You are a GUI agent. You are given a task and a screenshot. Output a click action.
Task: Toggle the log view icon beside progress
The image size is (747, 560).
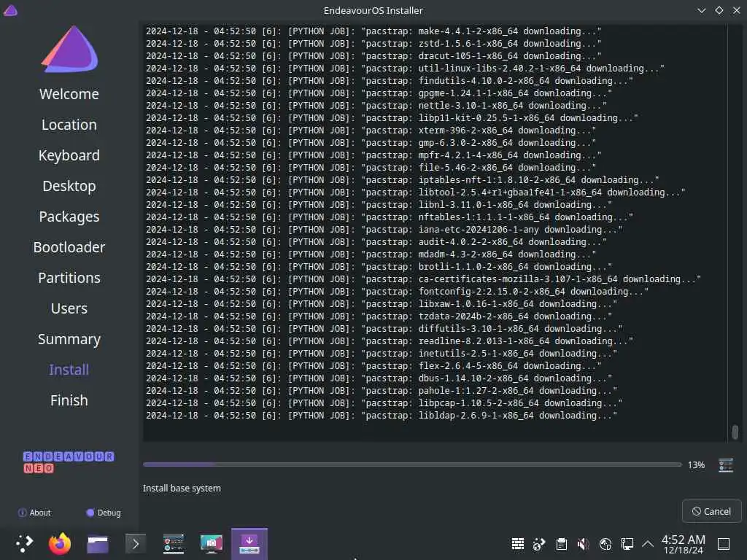click(726, 464)
